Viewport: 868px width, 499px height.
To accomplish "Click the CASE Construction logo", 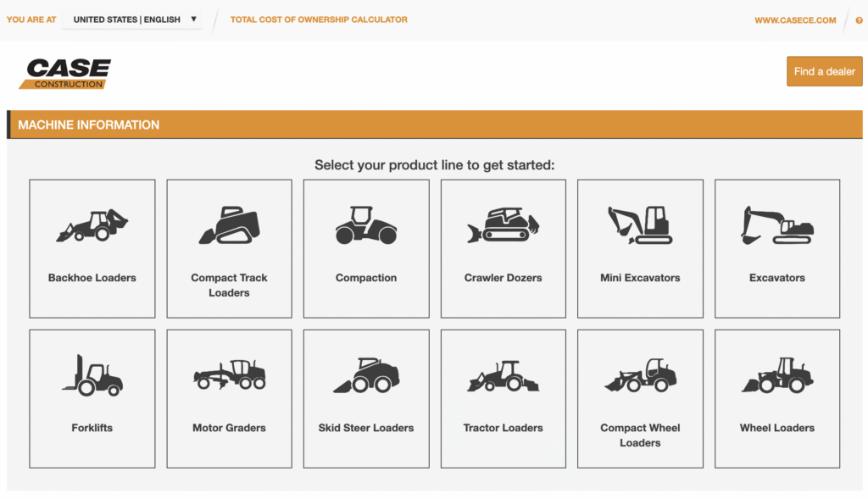I will tap(66, 74).
